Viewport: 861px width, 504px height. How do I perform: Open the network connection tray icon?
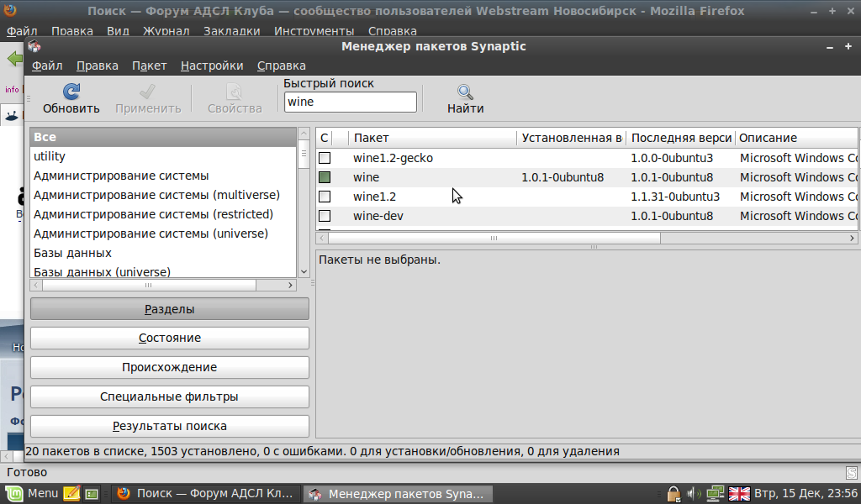pyautogui.click(x=715, y=494)
